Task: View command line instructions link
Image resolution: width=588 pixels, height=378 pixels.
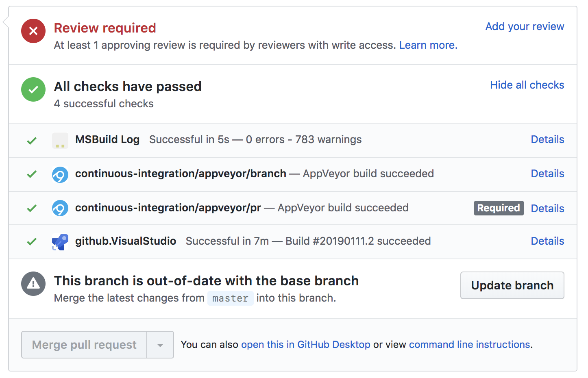Action: [470, 345]
